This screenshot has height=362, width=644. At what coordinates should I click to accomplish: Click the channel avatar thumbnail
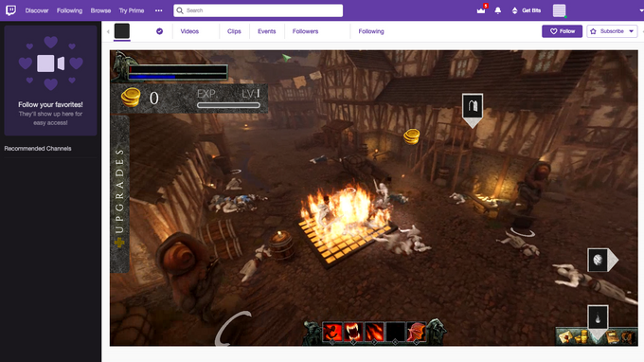[122, 31]
